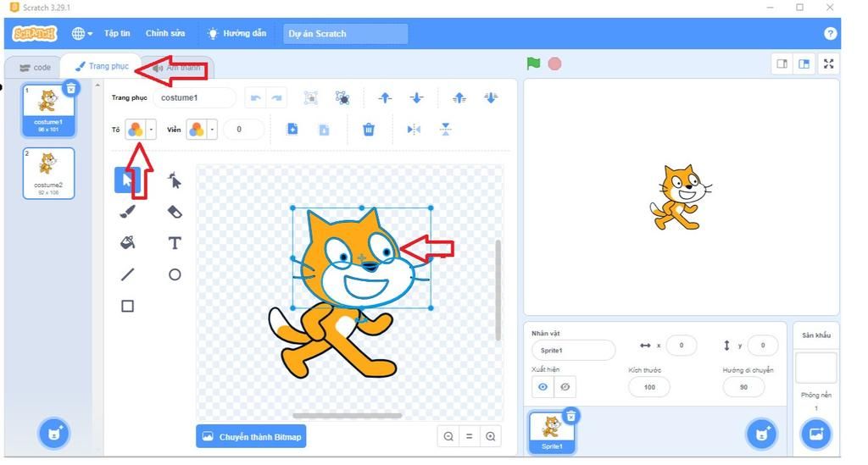This screenshot has width=868, height=465.
Task: Click choose a sprite button
Action: (x=762, y=434)
